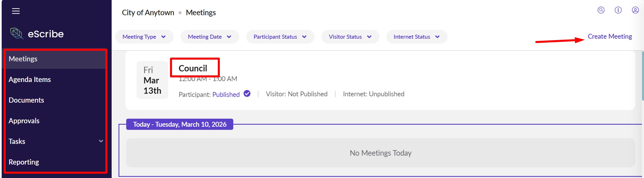Screen dimensions: 644x178
Task: Go to Agenda Items in sidebar
Action: coord(29,79)
